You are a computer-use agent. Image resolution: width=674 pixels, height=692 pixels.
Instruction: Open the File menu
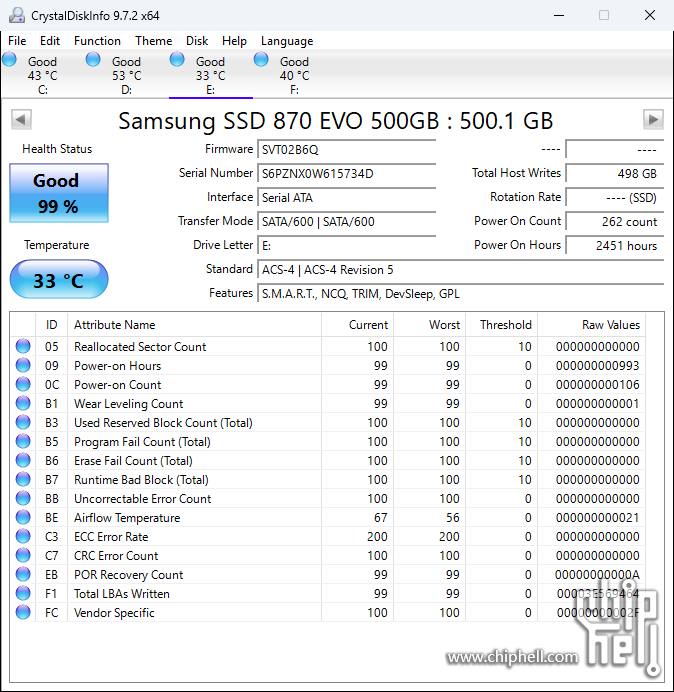tap(17, 41)
